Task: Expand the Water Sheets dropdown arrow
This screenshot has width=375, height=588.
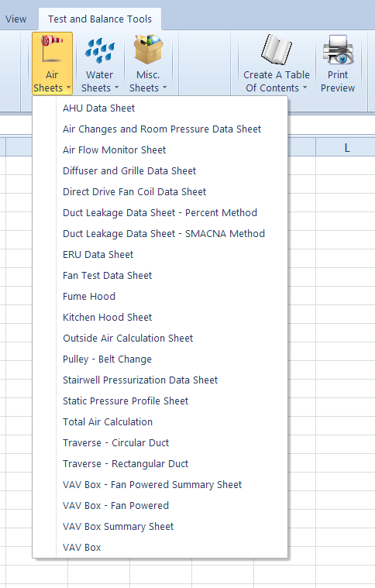Action: 117,88
